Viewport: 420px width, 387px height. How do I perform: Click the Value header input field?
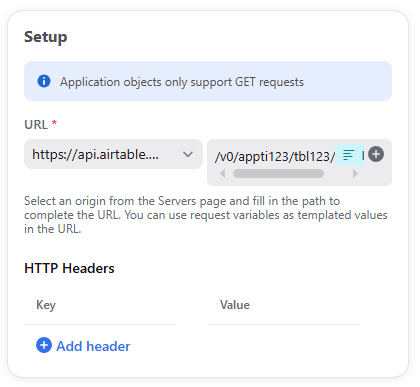click(284, 305)
